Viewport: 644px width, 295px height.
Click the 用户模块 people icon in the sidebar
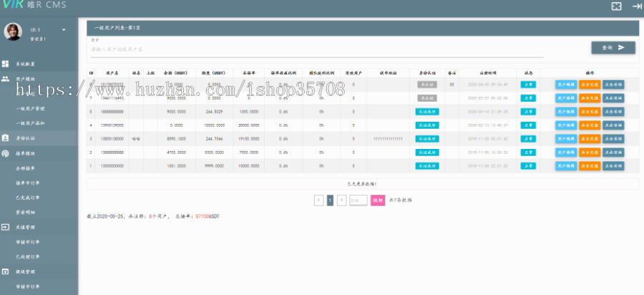[x=6, y=79]
